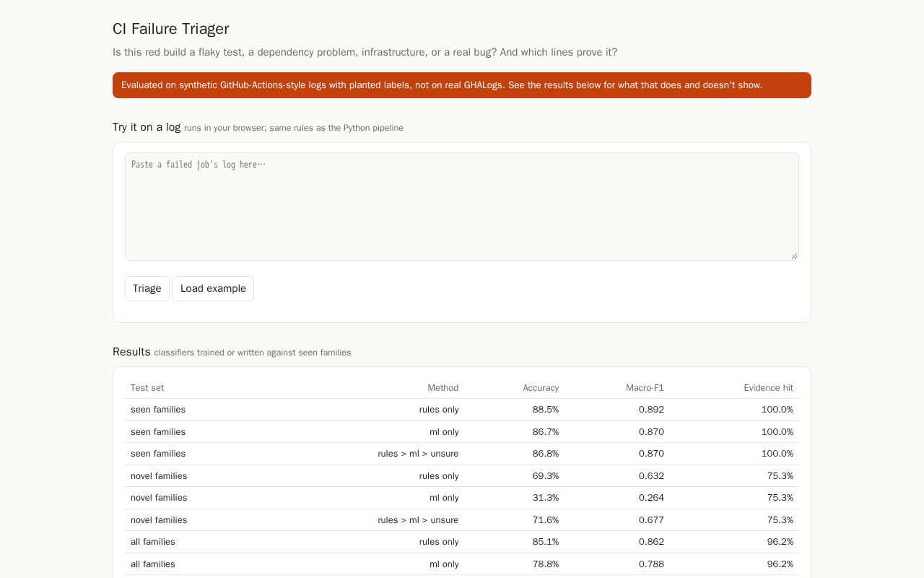Click the 0.788 Macro-F1 value
Image resolution: width=924 pixels, height=578 pixels.
click(651, 564)
